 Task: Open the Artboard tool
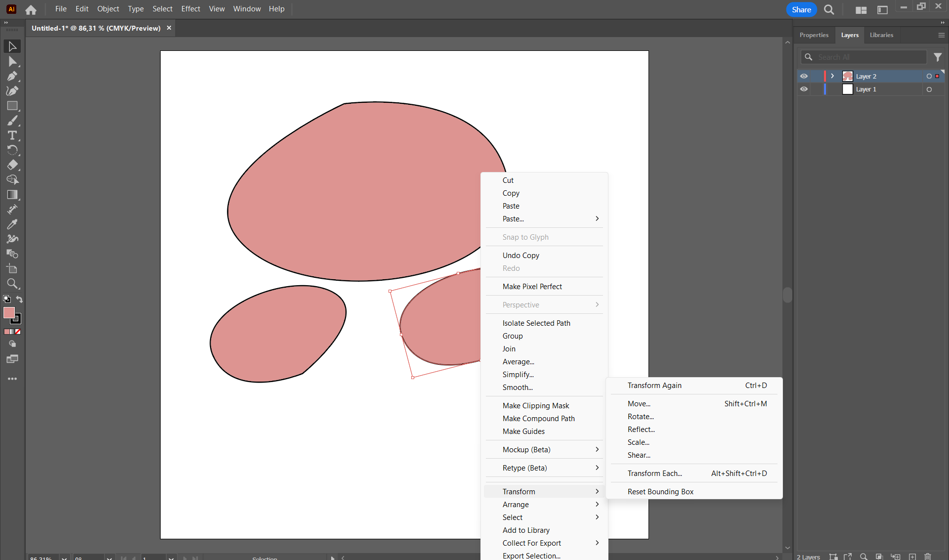tap(12, 269)
